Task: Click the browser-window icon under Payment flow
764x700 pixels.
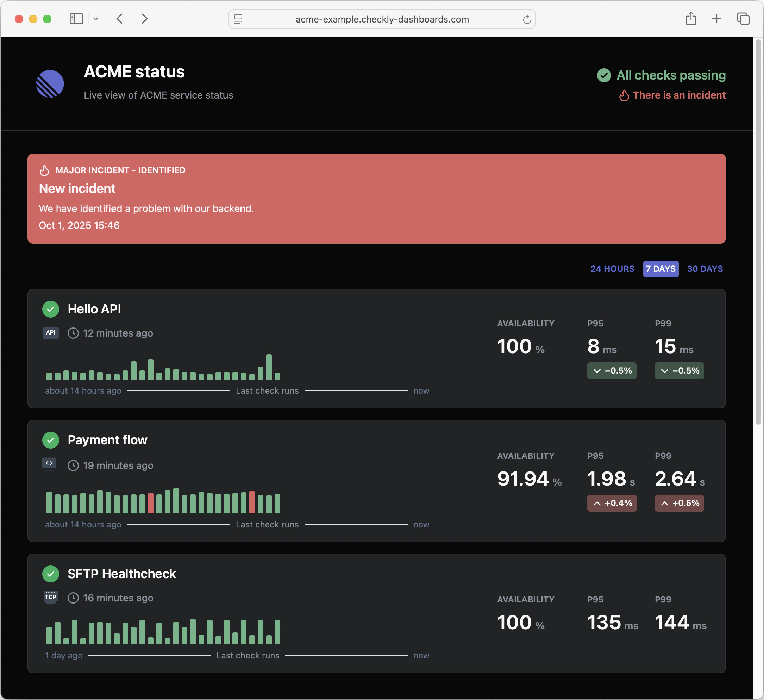Action: pos(50,463)
